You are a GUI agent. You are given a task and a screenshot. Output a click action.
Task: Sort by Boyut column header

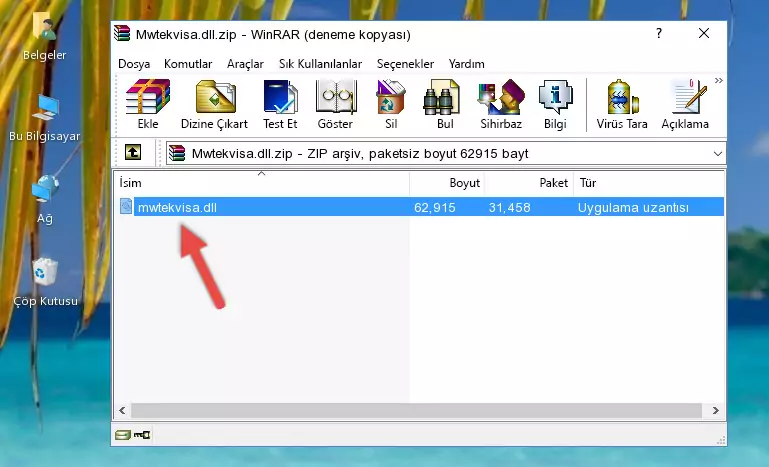(447, 183)
